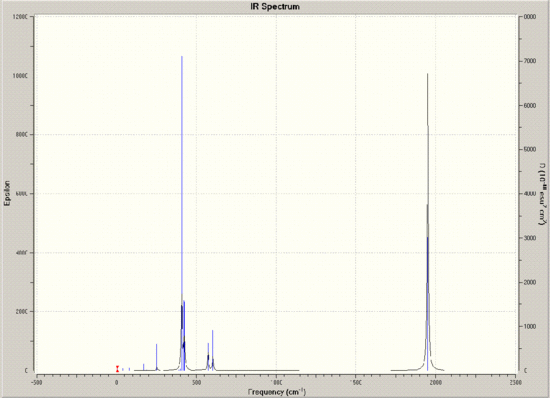Viewport: 550px width, 398px height.
Task: Click the short blue line near 170
Action: coord(143,367)
